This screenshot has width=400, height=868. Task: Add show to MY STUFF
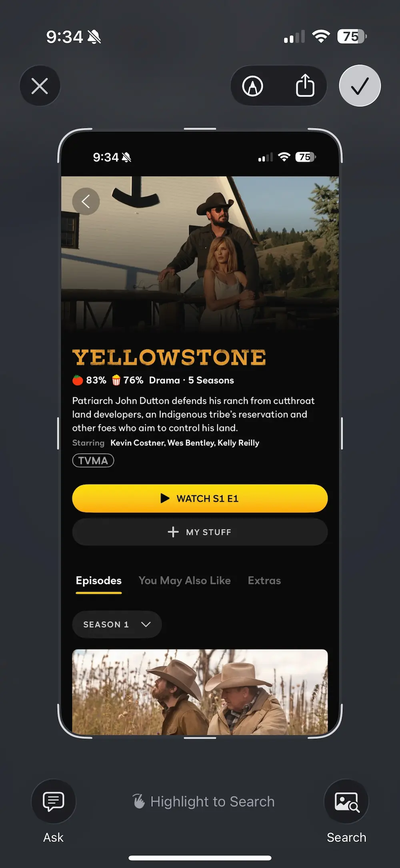(x=200, y=532)
